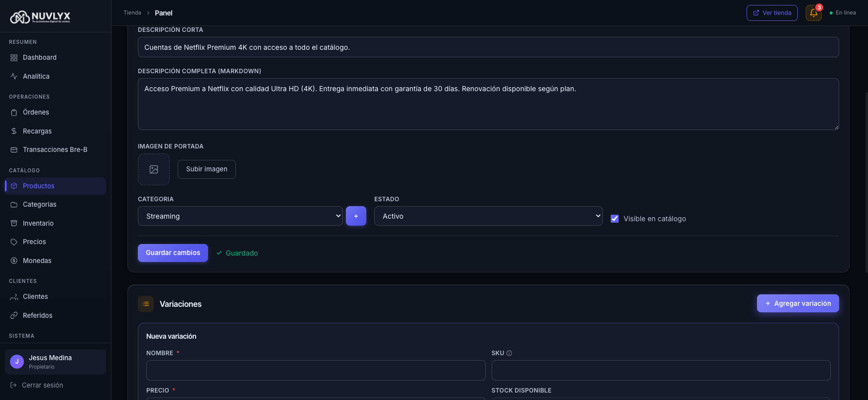Click Guardar cambios button
This screenshot has width=868, height=400.
tap(173, 253)
